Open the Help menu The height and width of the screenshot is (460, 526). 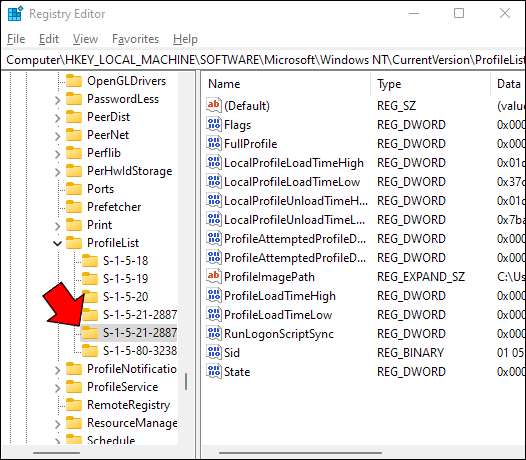185,39
